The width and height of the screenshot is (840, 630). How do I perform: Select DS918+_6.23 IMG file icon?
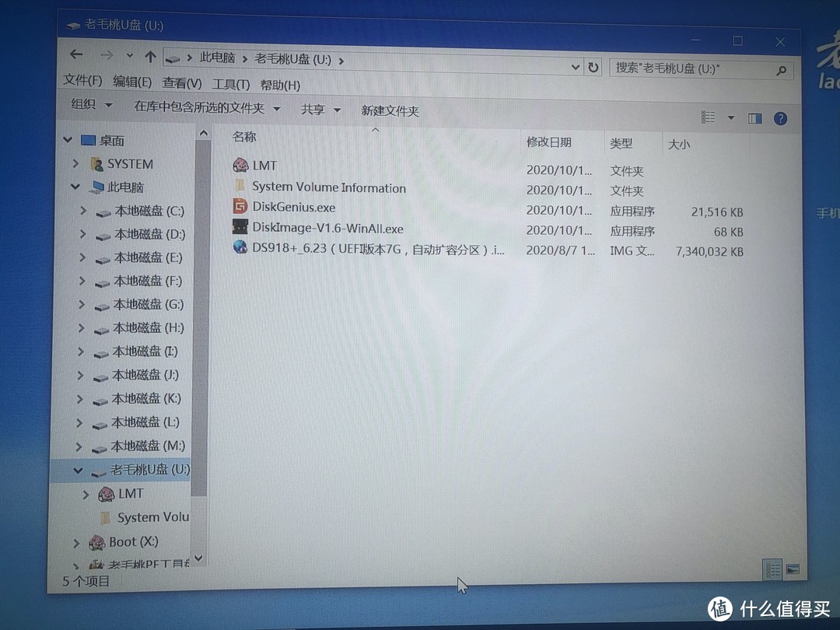(x=240, y=247)
